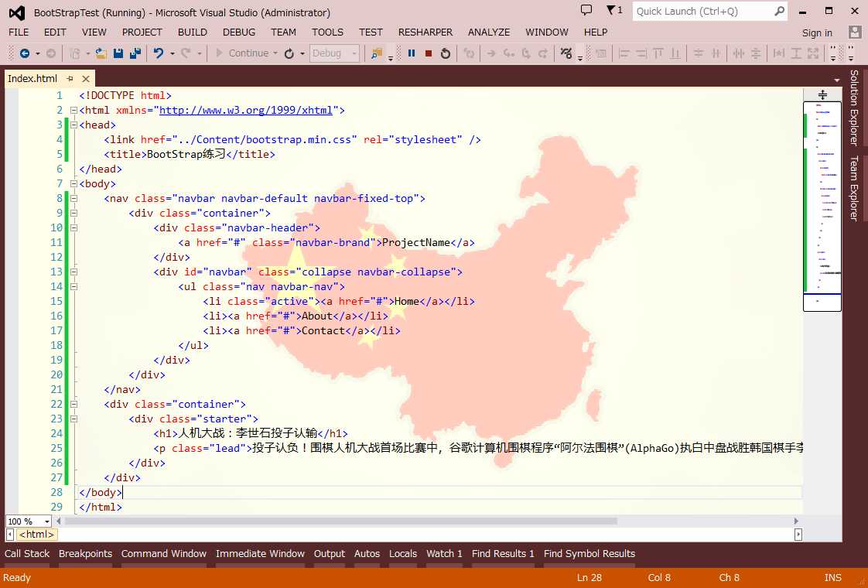Open the Team Explorer side tab
The width and height of the screenshot is (868, 588).
point(854,189)
